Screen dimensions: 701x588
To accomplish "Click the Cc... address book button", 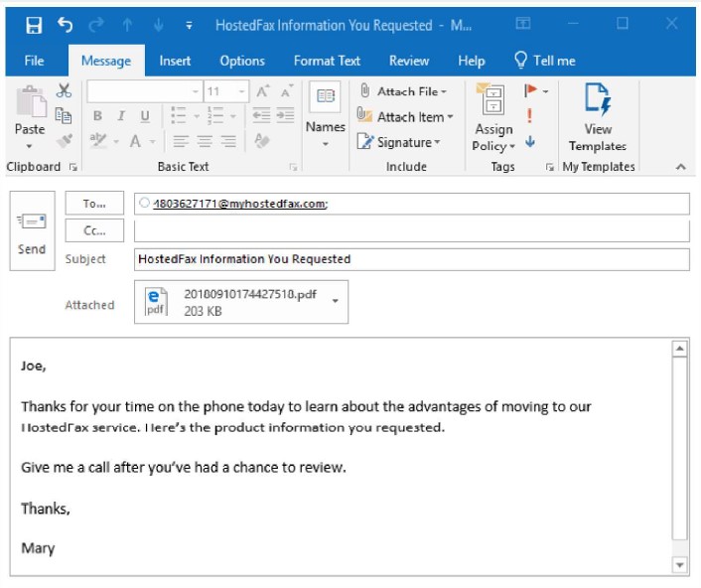I will click(94, 230).
